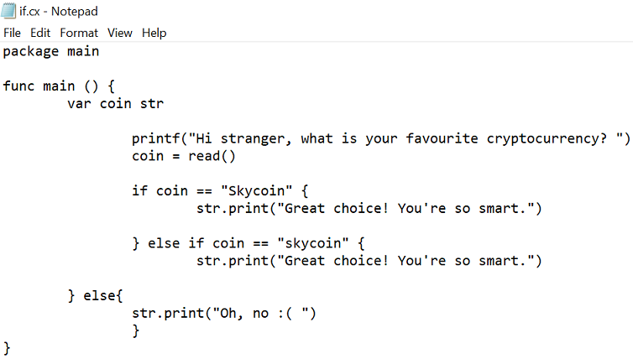Viewport: 633px width, 364px height.
Task: Click the '} else if coin == "skycoin"' line
Action: [248, 243]
